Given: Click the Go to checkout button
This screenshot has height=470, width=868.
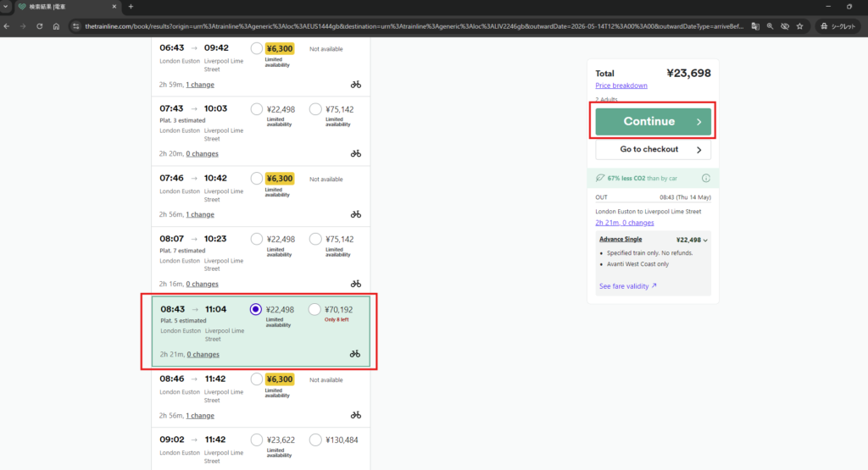Looking at the screenshot, I should [653, 150].
